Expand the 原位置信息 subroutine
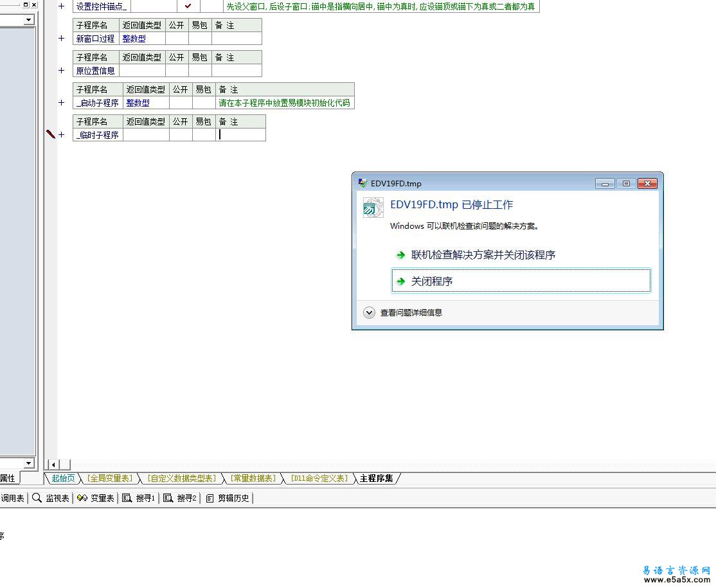Image resolution: width=716 pixels, height=588 pixels. click(x=62, y=70)
